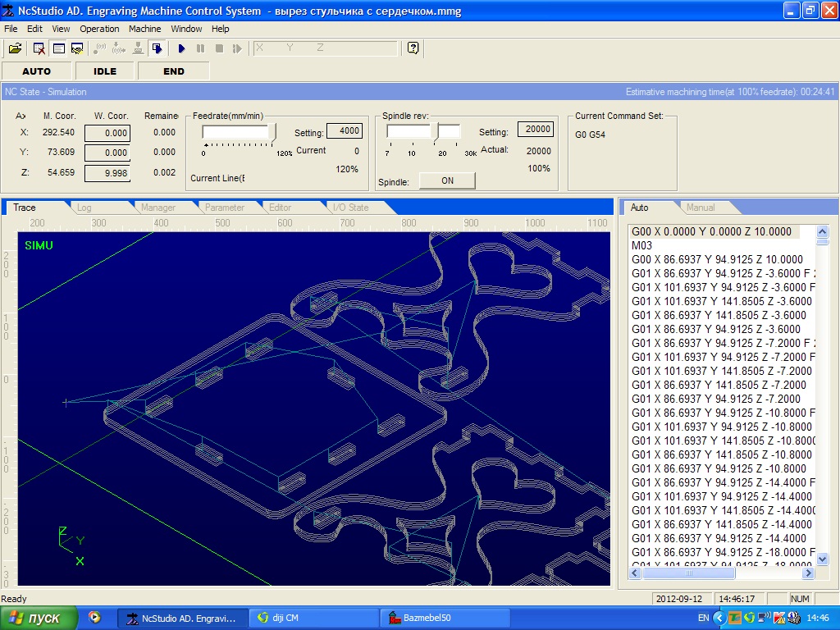The width and height of the screenshot is (840, 630).
Task: Start machining with the blue play icon
Action: coord(181,48)
